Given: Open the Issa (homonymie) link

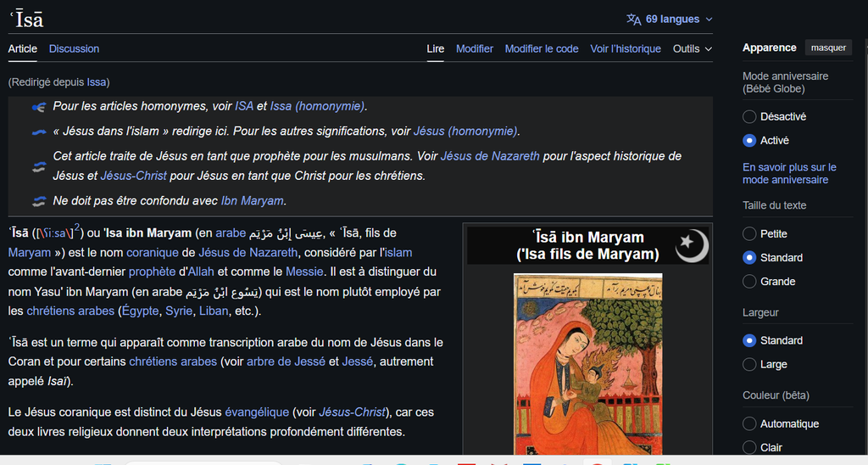Looking at the screenshot, I should [317, 106].
